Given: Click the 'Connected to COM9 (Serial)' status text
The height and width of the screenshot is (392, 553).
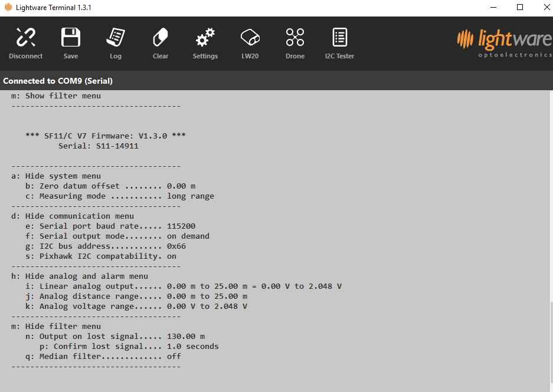Looking at the screenshot, I should point(58,81).
